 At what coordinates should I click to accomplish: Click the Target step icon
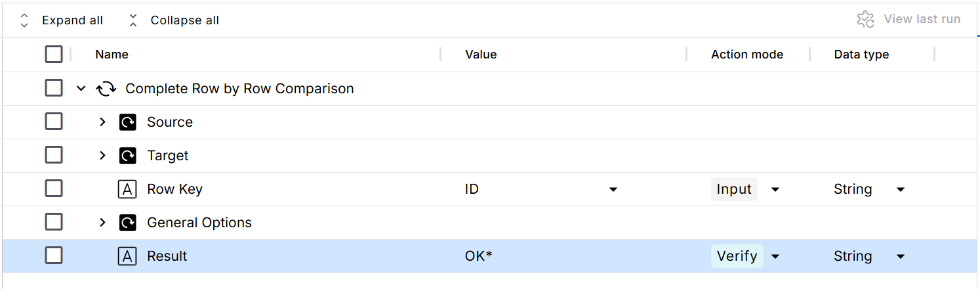pos(127,156)
